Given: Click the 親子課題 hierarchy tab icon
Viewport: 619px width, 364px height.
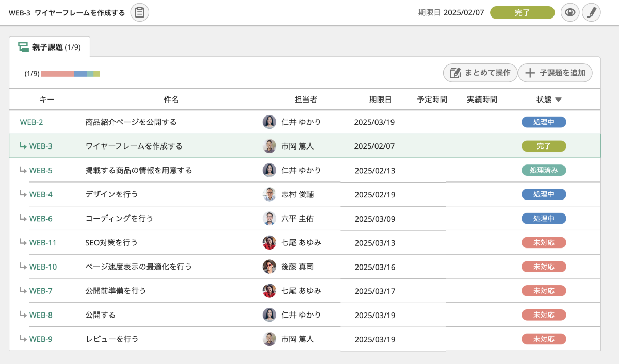Looking at the screenshot, I should [x=23, y=47].
